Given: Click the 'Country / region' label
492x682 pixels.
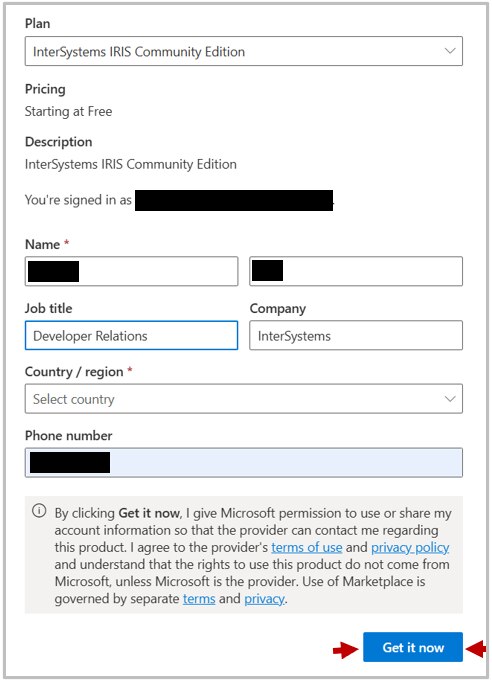Looking at the screenshot, I should click(x=74, y=372).
